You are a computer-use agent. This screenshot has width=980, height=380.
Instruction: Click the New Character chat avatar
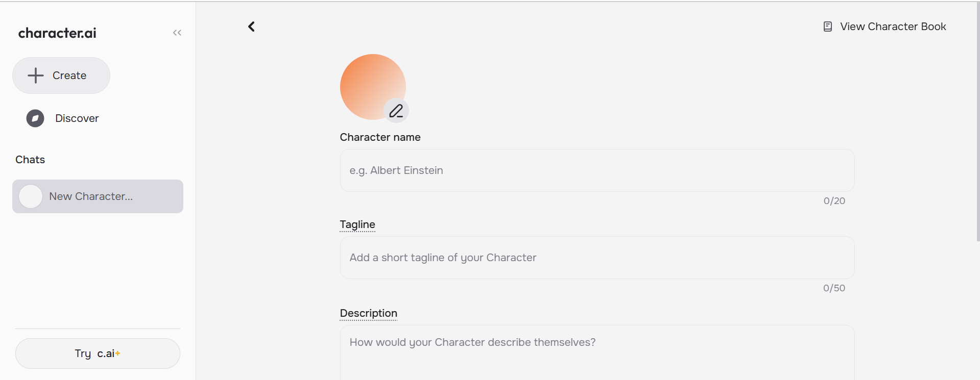(31, 196)
